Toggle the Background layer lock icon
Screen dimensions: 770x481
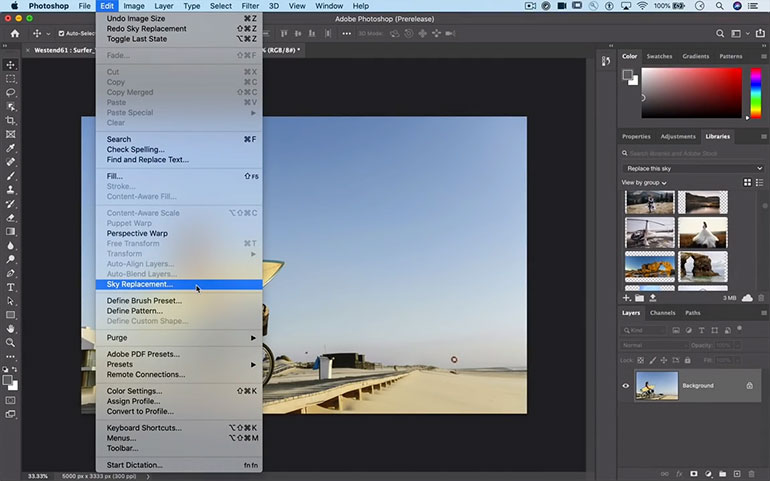point(749,385)
